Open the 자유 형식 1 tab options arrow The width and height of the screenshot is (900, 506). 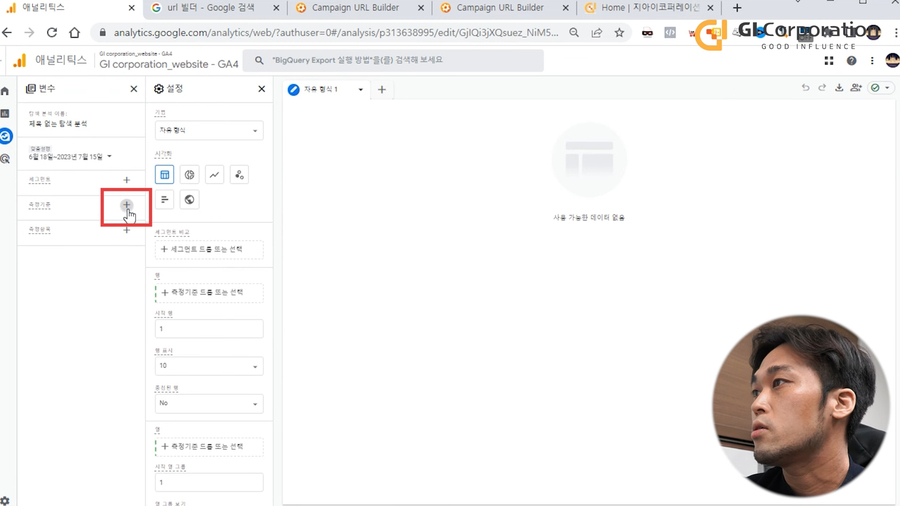coord(360,89)
